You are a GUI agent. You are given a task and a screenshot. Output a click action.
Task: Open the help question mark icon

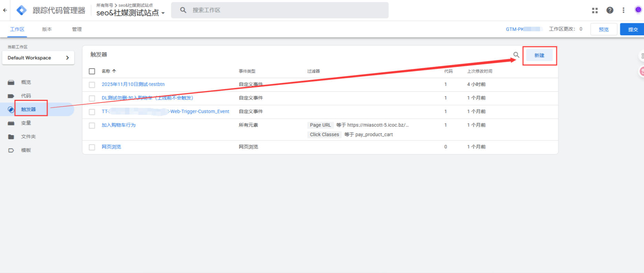[610, 10]
